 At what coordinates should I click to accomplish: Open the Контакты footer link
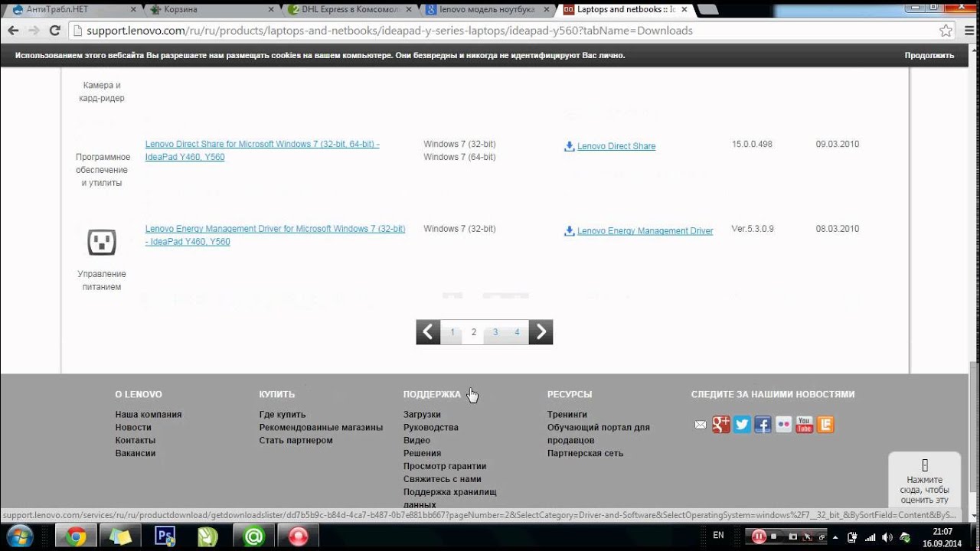(136, 440)
